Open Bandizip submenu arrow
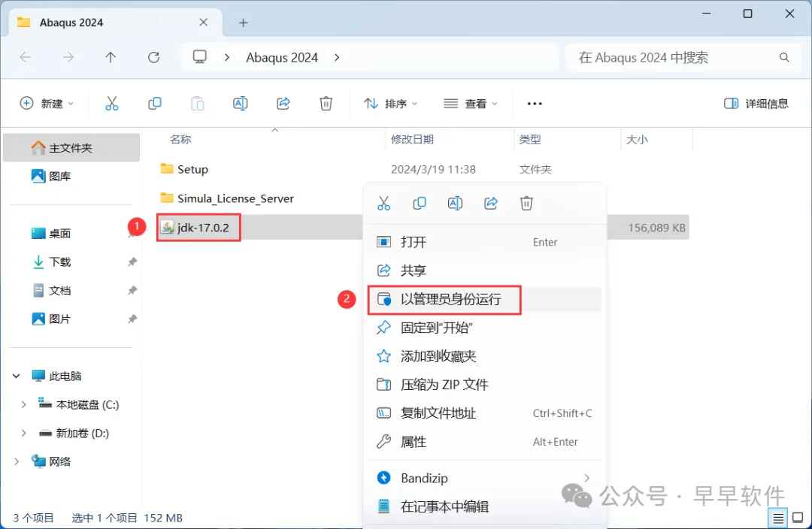 586,478
